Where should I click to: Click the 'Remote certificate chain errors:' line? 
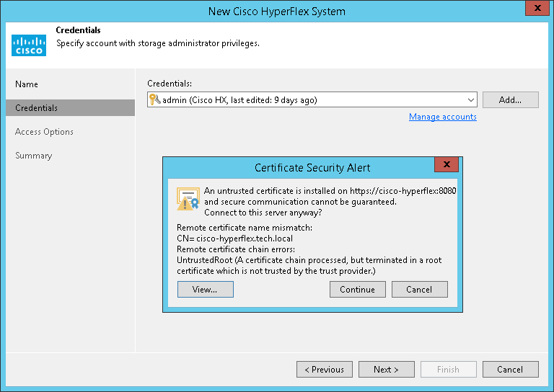click(x=236, y=249)
